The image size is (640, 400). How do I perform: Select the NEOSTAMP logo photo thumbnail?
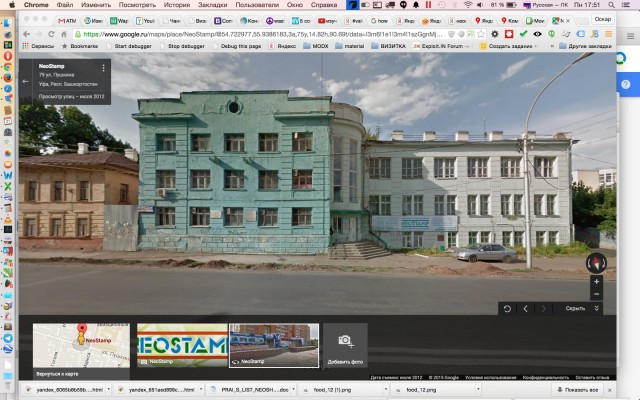[181, 345]
